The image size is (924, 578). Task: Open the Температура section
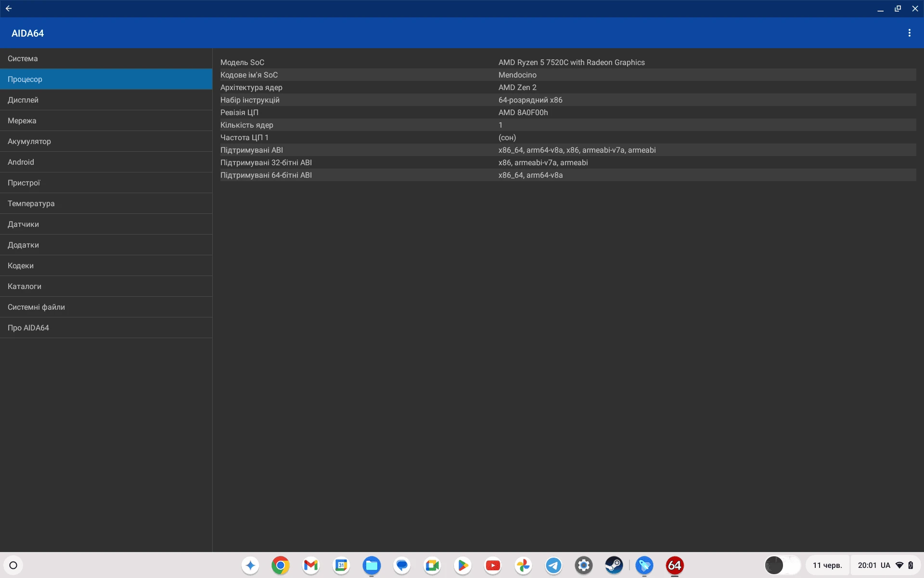coord(106,203)
